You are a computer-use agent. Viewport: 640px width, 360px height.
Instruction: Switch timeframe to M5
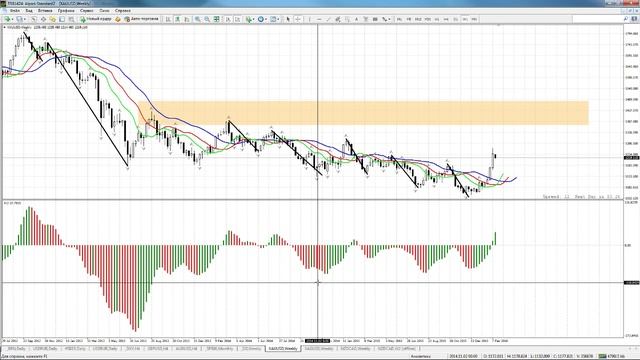[x=409, y=19]
